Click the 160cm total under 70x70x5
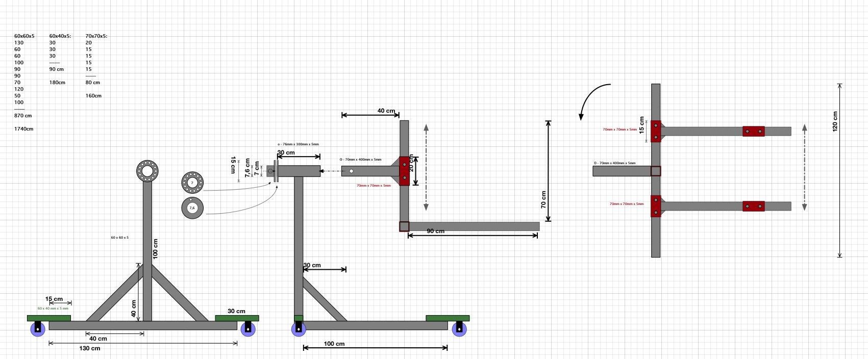 pos(93,96)
